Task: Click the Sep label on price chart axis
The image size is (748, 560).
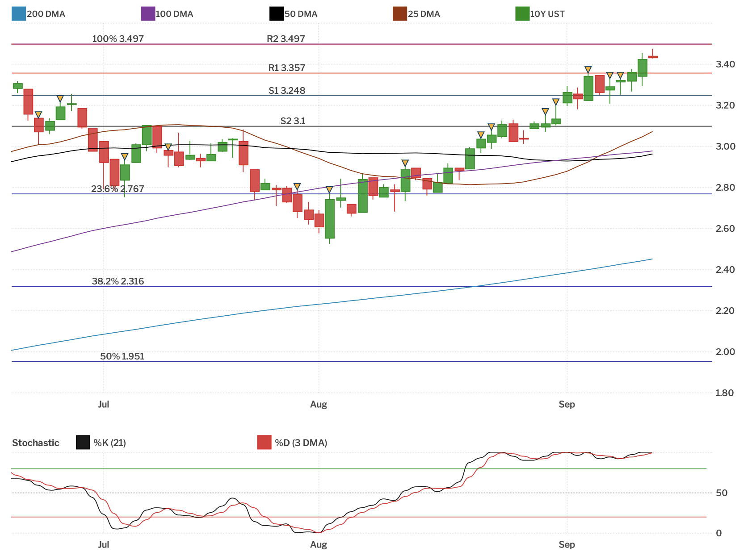Action: pos(567,405)
